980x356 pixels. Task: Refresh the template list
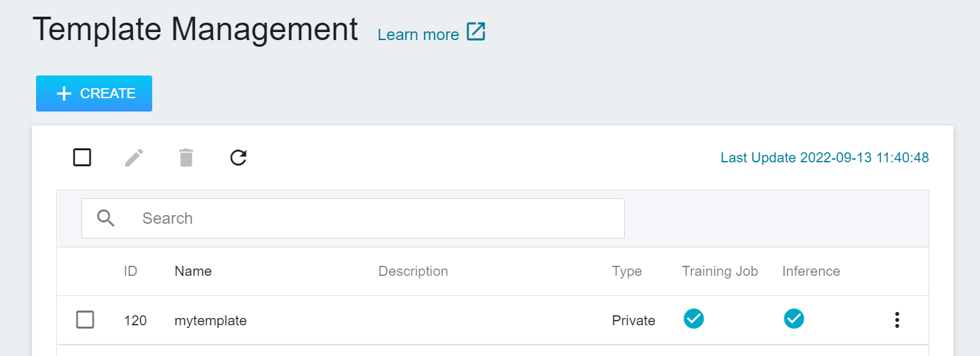pyautogui.click(x=238, y=158)
